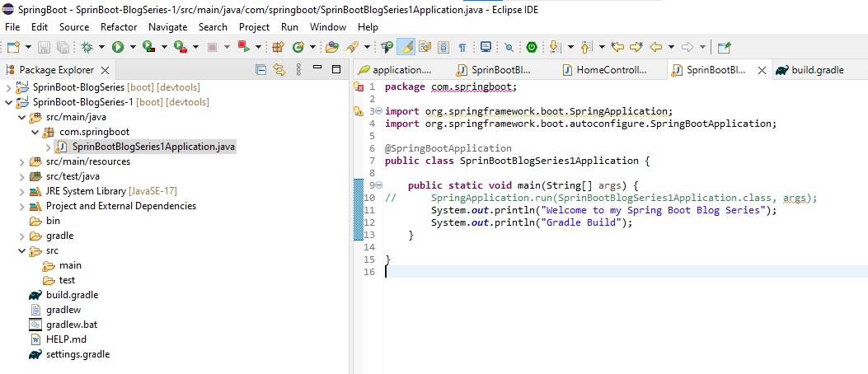Click the green Spring Boot power icon
Viewport: 868px width, 374px height.
pyautogui.click(x=532, y=48)
